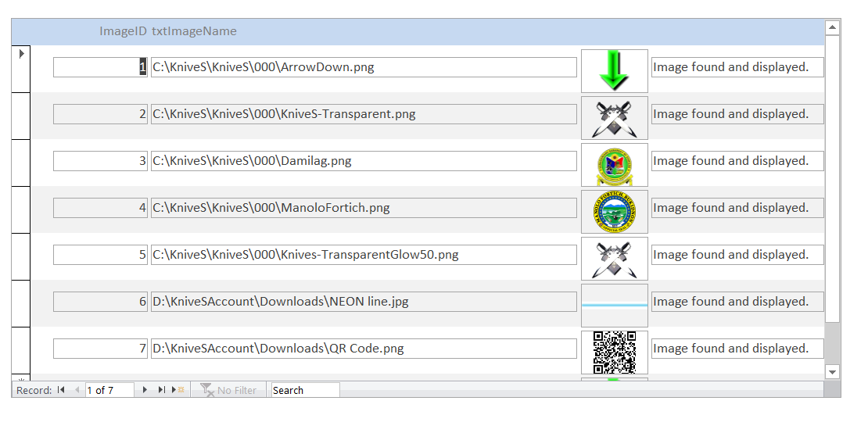Go to first record navigation button

(61, 390)
